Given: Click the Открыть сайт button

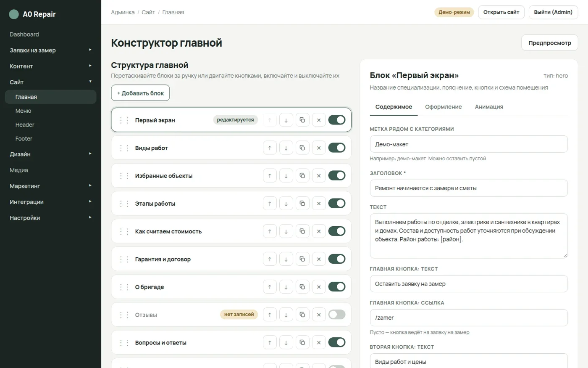Looking at the screenshot, I should (501, 12).
